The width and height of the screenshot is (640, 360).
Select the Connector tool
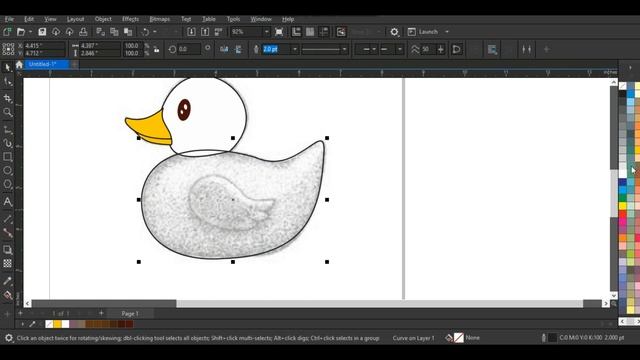7,233
